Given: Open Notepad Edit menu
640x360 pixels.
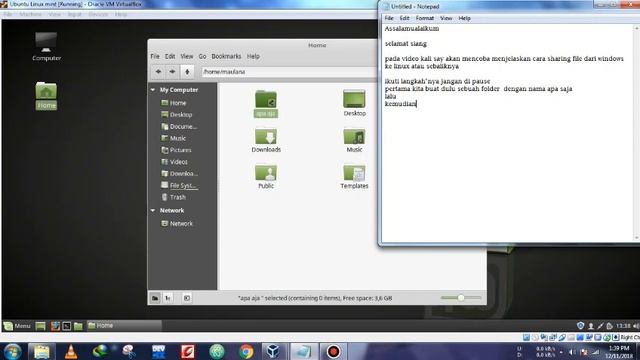Looking at the screenshot, I should 404,18.
